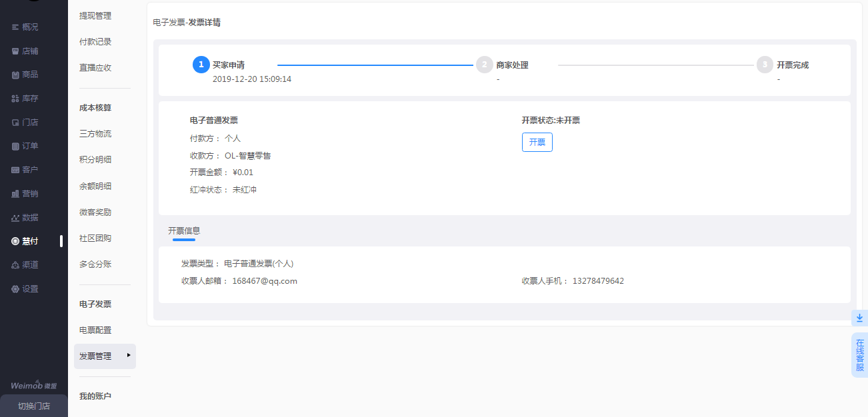Viewport: 868px width, 417px height.
Task: Click the 开票 button
Action: click(537, 143)
